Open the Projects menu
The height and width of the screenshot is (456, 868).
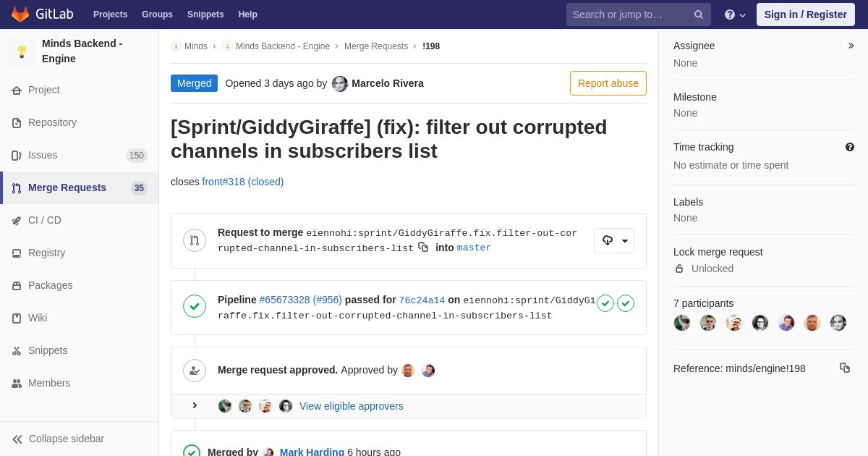coord(110,14)
